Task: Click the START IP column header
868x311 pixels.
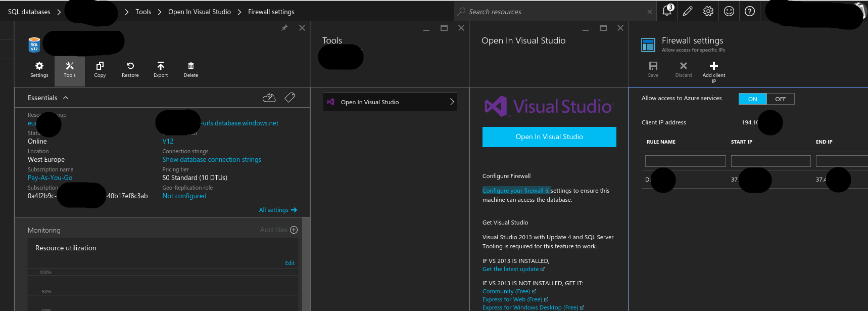Action: 742,142
